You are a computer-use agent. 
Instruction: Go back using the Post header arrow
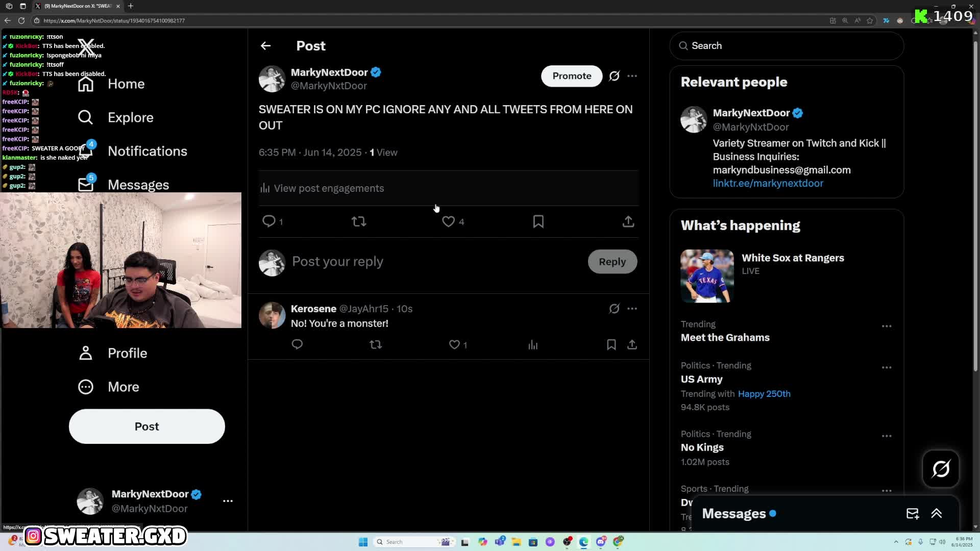(265, 46)
